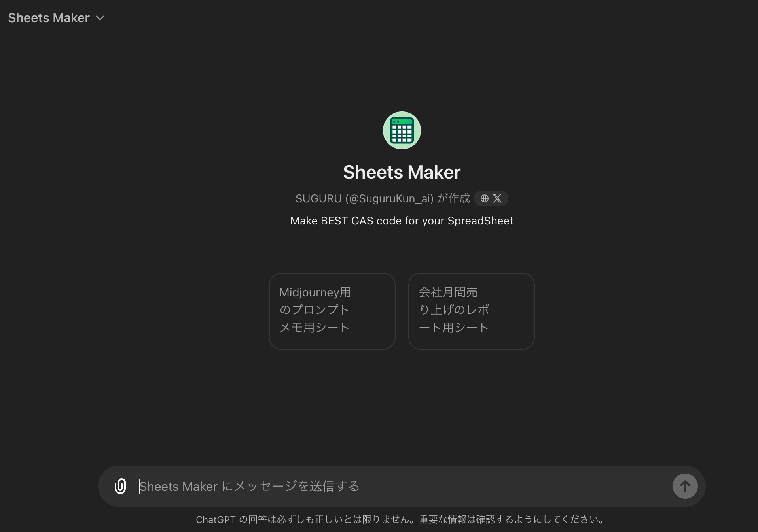
Task: Click the Sheets Maker spreadsheet avatar icon
Action: (401, 130)
